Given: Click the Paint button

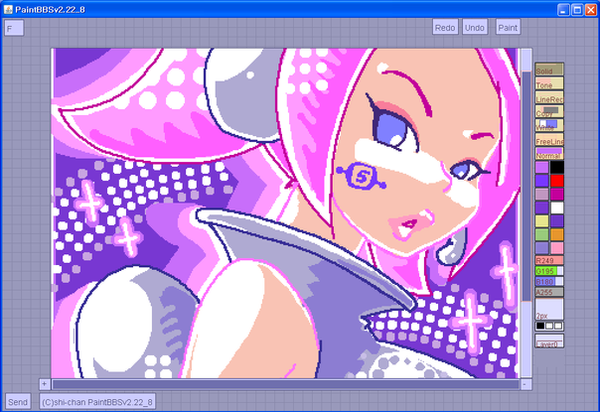Looking at the screenshot, I should tap(508, 28).
